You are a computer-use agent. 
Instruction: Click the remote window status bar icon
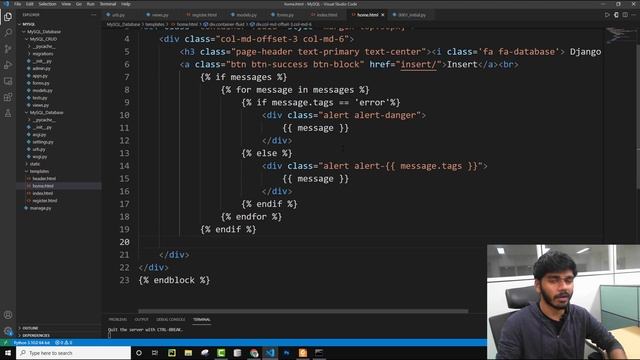click(6, 342)
